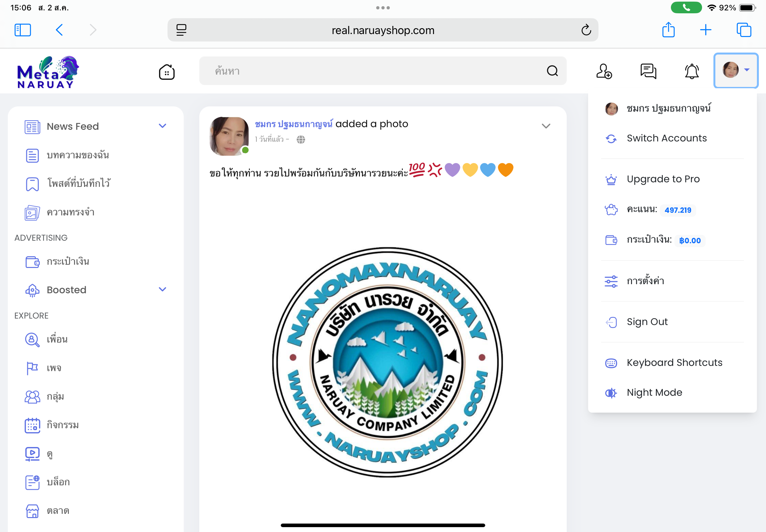
Task: Open the Safari share sheet icon
Action: click(x=668, y=30)
